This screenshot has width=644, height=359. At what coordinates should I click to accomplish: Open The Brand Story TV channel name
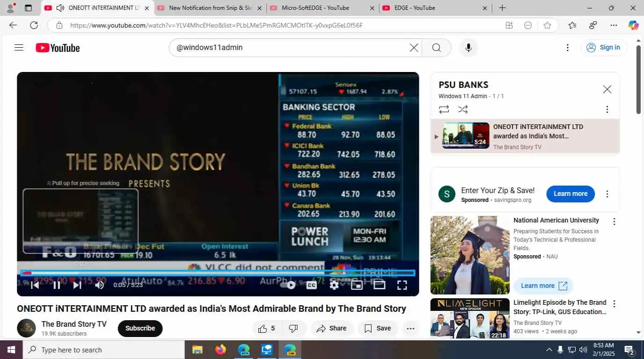click(74, 324)
